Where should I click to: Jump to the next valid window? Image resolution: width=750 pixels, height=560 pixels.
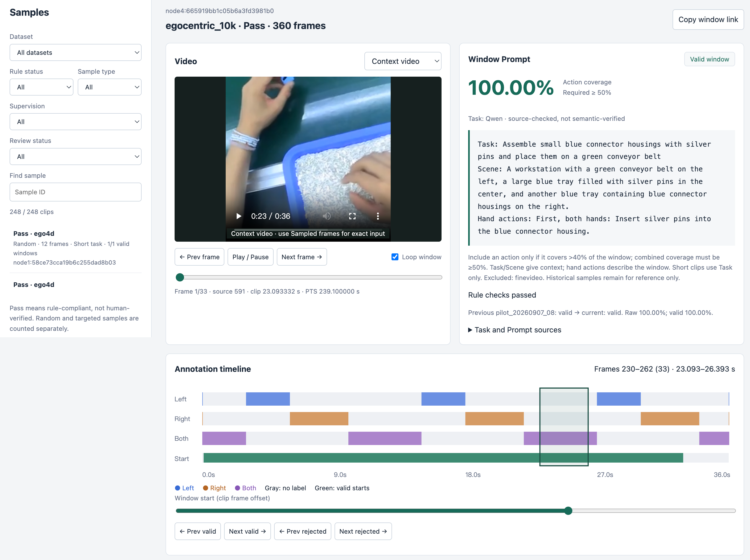(x=248, y=531)
